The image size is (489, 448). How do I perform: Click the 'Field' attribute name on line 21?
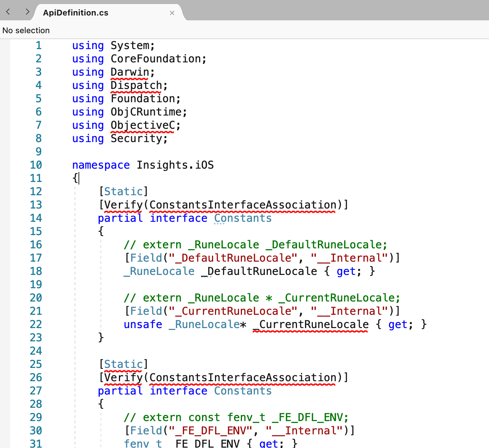(x=146, y=311)
